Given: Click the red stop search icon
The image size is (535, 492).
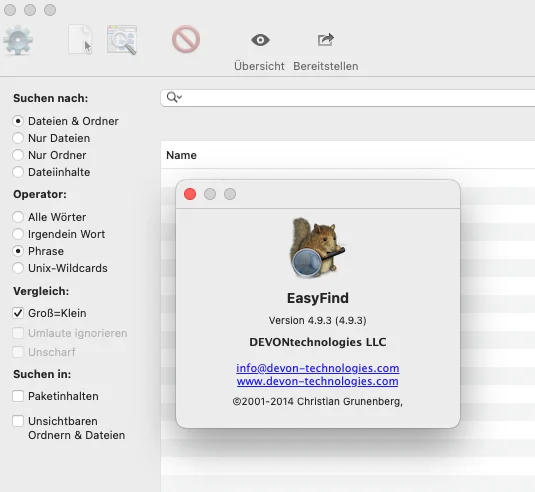Looking at the screenshot, I should (186, 39).
